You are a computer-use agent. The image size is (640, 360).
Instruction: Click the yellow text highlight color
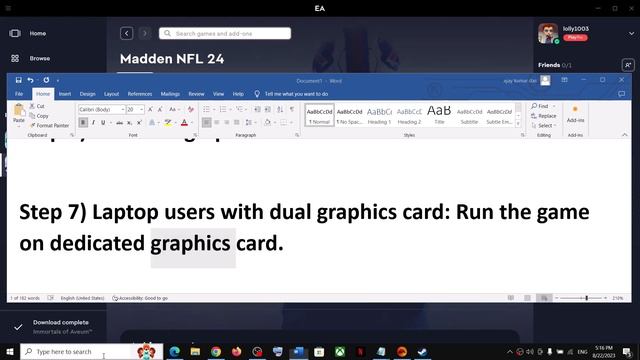(x=168, y=122)
